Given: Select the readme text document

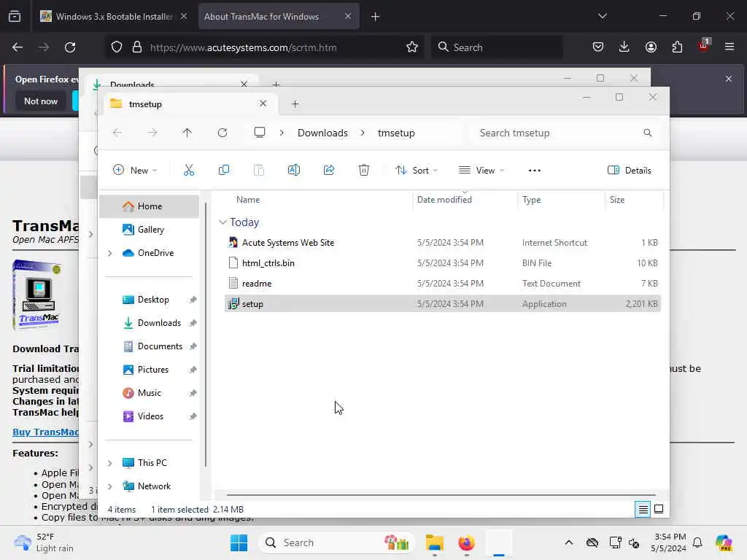Looking at the screenshot, I should (x=442, y=284).
